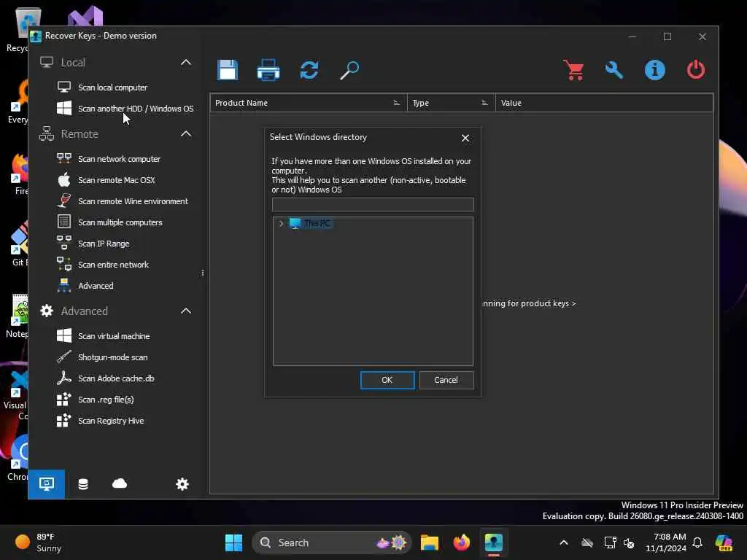747x560 pixels.
Task: Select Scan Adobe cache.db
Action: pyautogui.click(x=116, y=378)
